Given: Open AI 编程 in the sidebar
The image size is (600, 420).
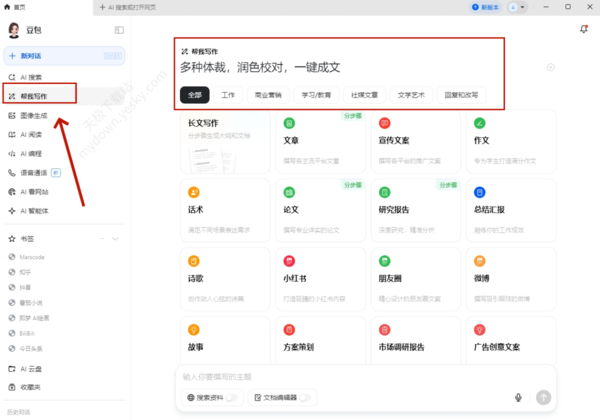Looking at the screenshot, I should (x=64, y=154).
